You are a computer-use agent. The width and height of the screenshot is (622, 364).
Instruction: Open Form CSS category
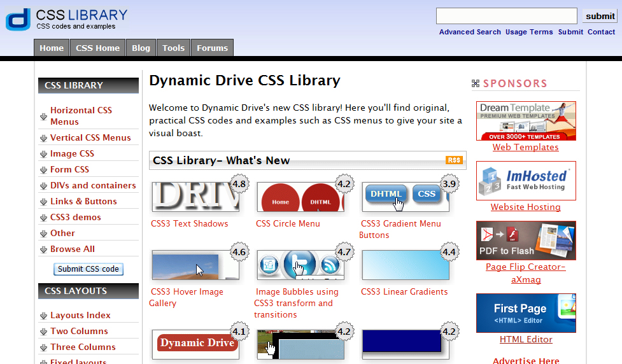[x=69, y=169]
